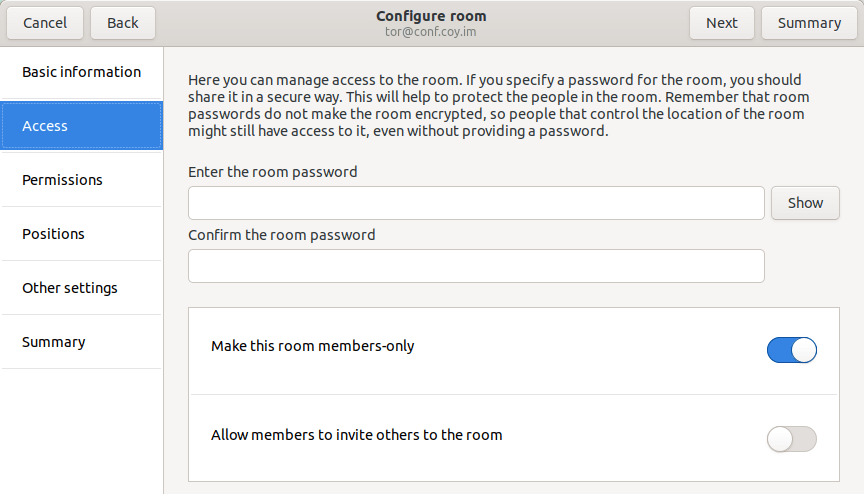Open the Positions section

point(81,234)
